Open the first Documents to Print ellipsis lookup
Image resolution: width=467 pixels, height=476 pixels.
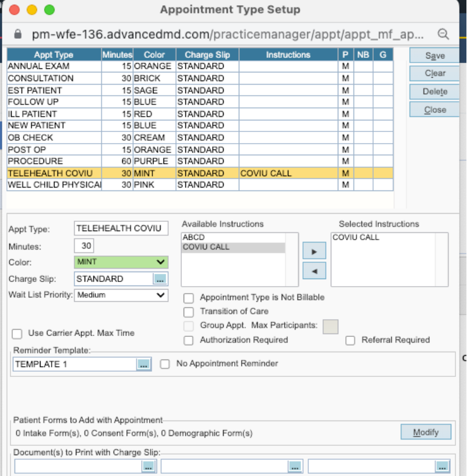point(149,466)
